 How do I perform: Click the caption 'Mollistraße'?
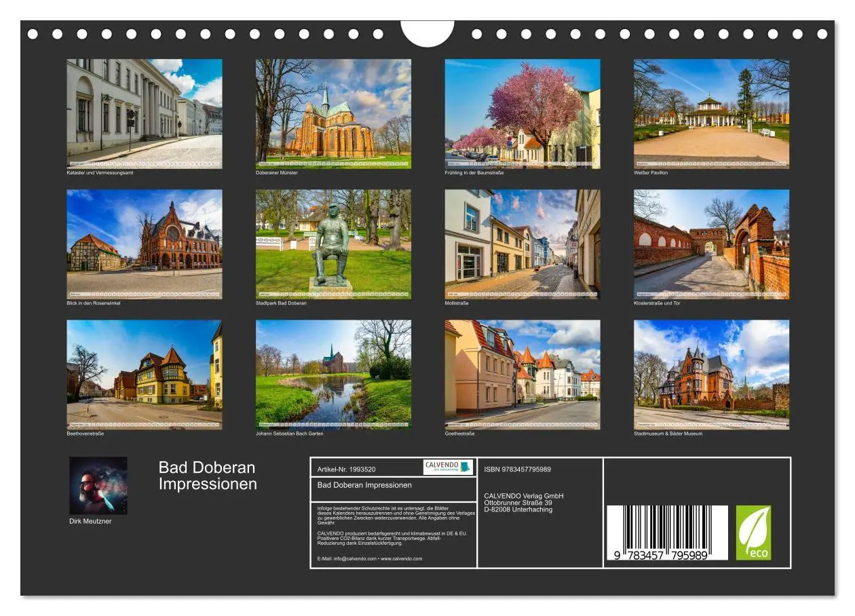click(x=457, y=303)
